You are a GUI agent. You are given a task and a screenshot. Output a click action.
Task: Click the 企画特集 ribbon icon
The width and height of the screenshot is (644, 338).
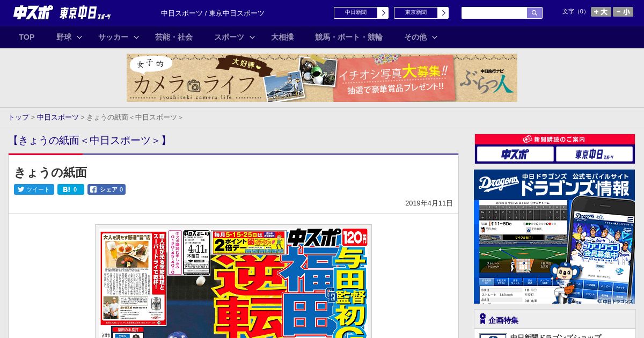click(482, 319)
